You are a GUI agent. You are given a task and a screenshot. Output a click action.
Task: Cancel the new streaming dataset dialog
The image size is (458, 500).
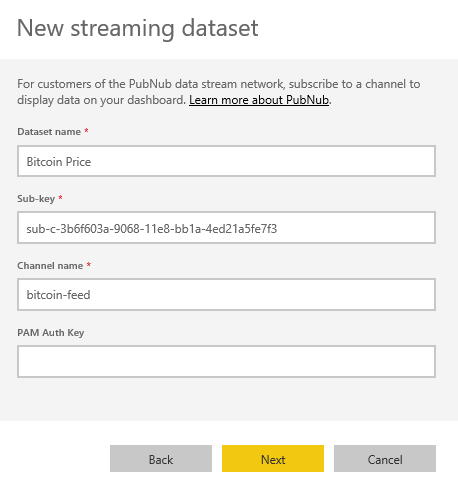pyautogui.click(x=385, y=459)
